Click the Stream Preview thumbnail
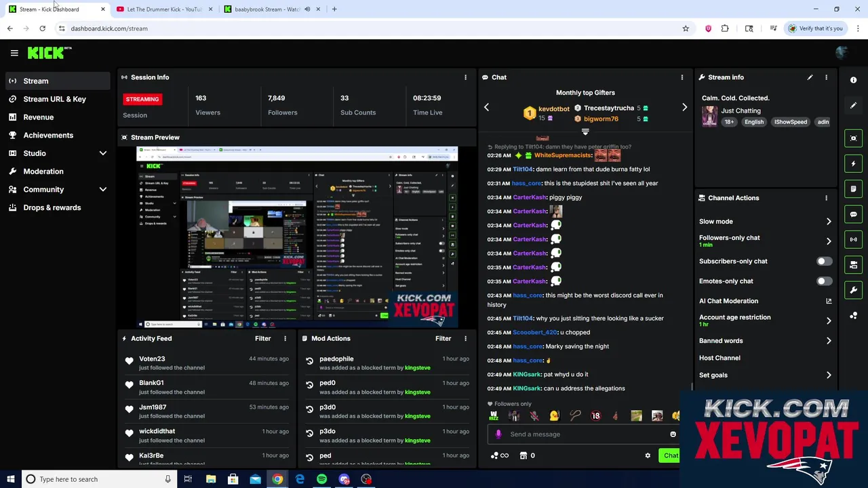The image size is (868, 488). click(x=297, y=237)
